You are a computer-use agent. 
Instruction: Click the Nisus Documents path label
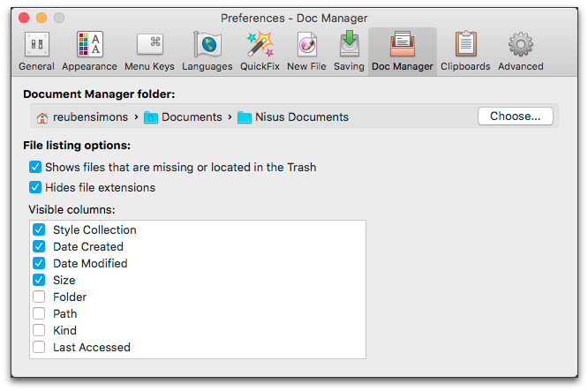[x=302, y=117]
